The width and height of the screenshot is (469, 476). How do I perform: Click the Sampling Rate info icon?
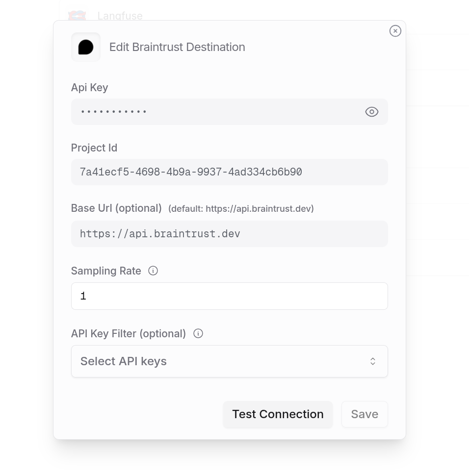pos(153,271)
